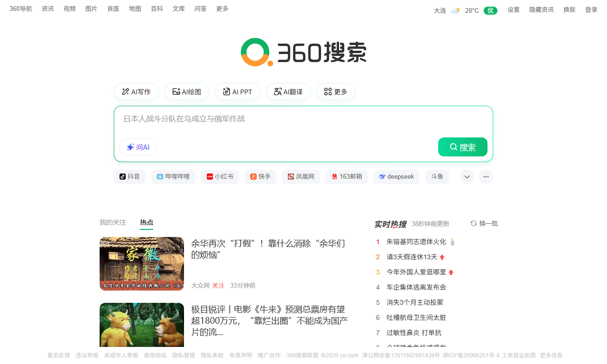The image size is (607, 364).
Task: Open the 余华再次"打假" headline
Action: tap(268, 249)
